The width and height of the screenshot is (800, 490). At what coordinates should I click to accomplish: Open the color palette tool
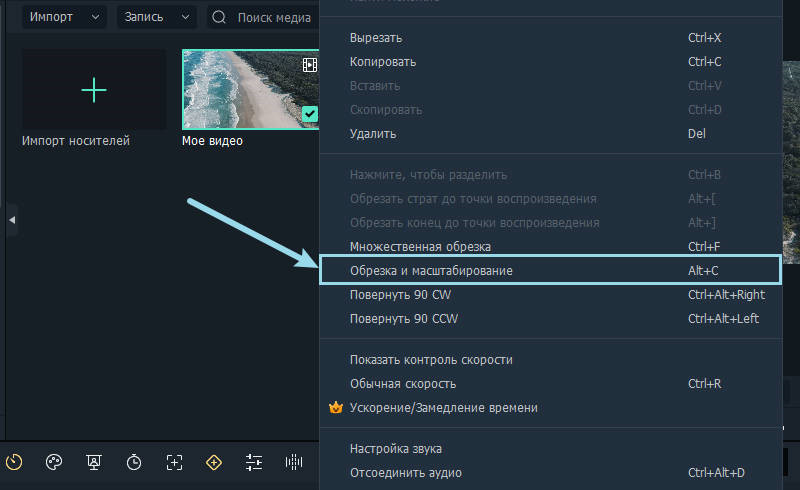pos(54,462)
